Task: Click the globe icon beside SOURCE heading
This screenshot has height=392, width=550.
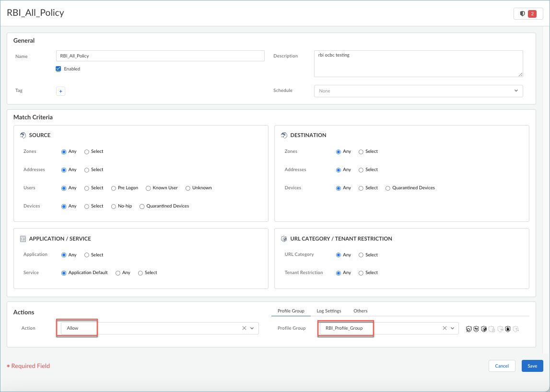Action: click(x=23, y=135)
